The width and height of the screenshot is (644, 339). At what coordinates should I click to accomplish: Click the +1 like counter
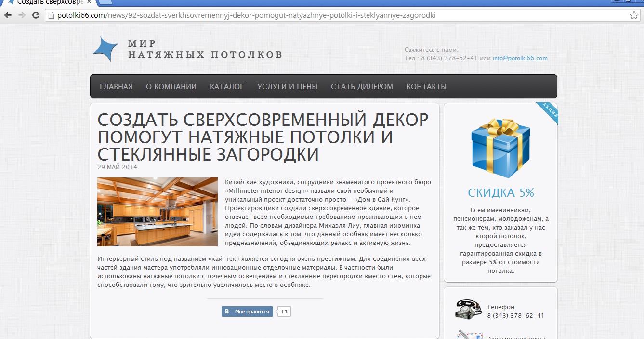pos(284,312)
